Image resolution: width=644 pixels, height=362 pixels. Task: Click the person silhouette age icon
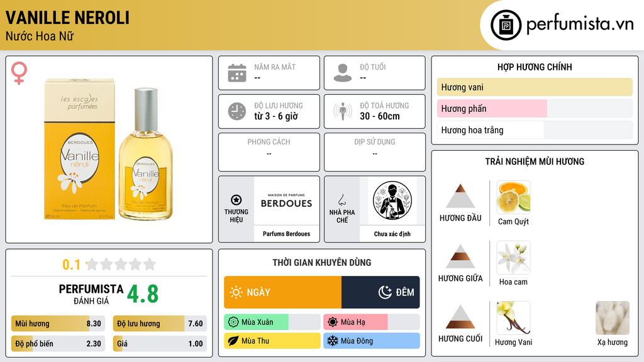point(343,73)
